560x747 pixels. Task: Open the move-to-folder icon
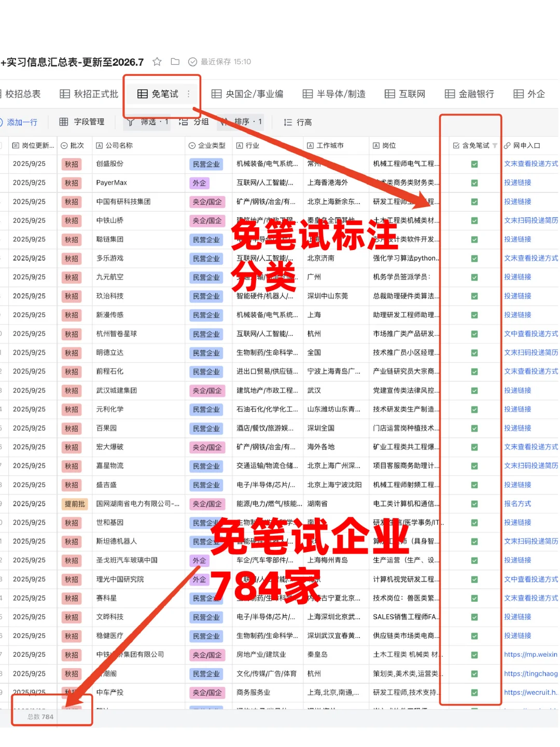175,62
